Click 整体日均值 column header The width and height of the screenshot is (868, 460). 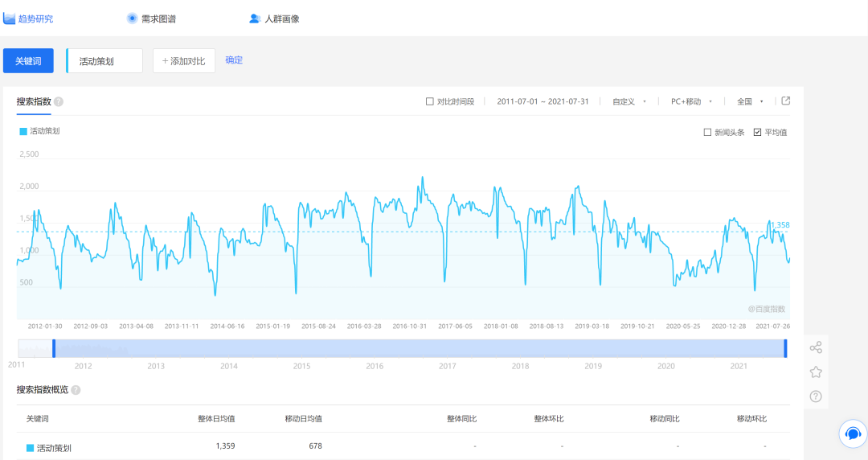[x=216, y=418]
